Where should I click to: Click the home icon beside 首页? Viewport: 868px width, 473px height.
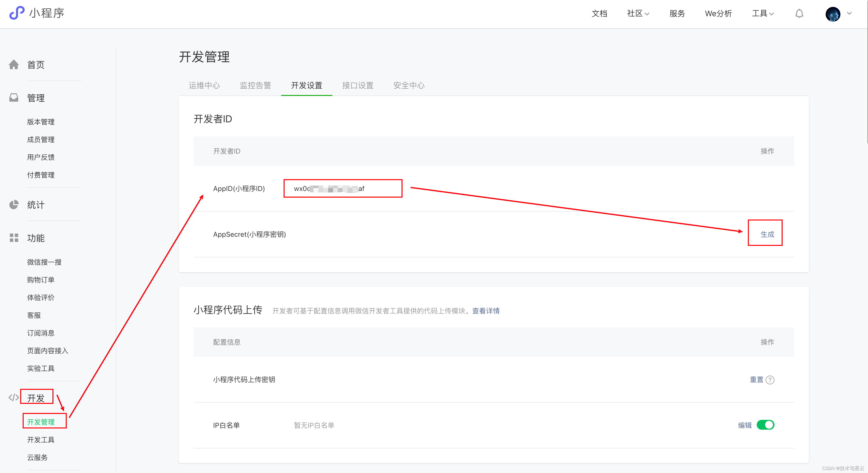tap(14, 64)
